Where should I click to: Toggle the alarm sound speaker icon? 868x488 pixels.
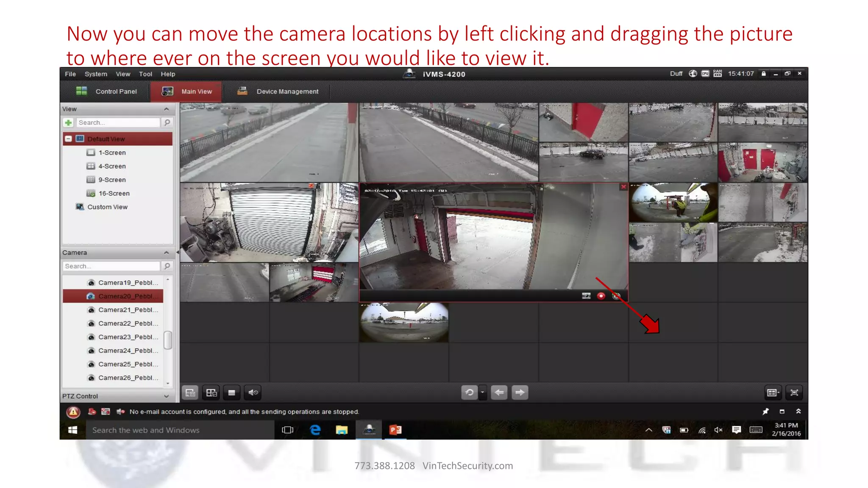click(121, 412)
